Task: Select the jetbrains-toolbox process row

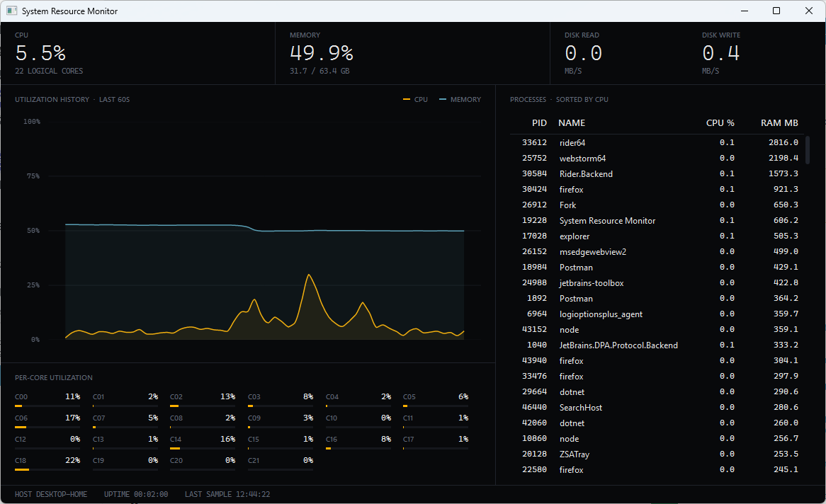Action: pos(658,283)
